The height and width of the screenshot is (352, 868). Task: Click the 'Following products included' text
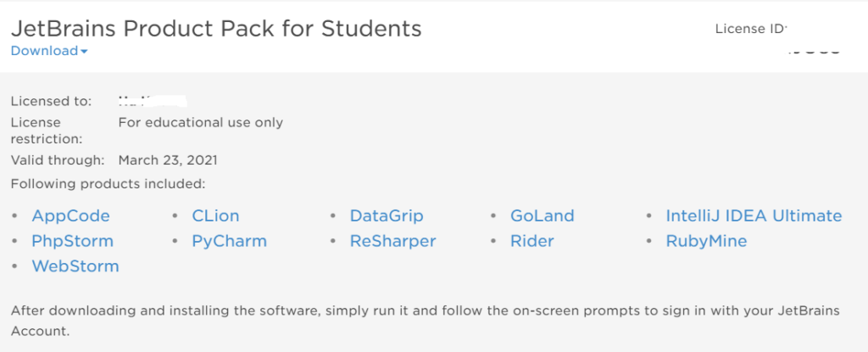[108, 183]
